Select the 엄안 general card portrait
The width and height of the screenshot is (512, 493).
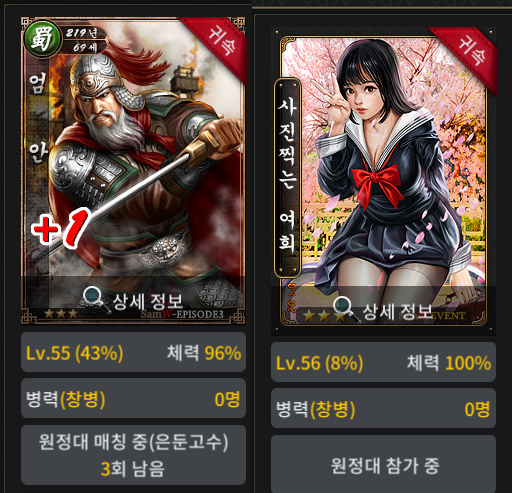133,170
